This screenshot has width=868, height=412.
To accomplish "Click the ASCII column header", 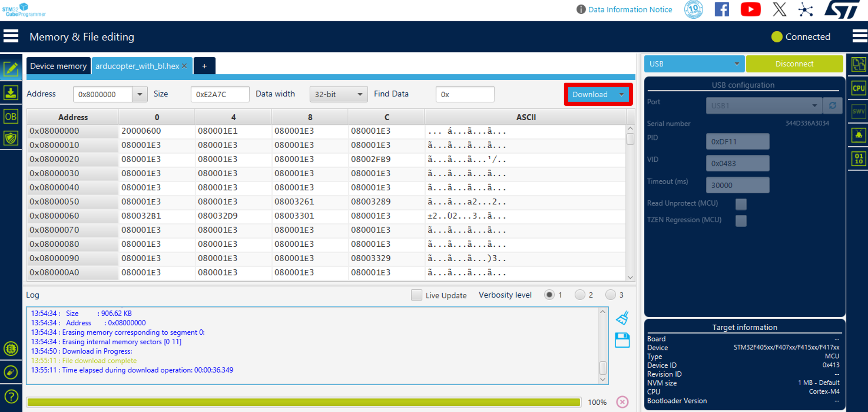I will pos(526,117).
